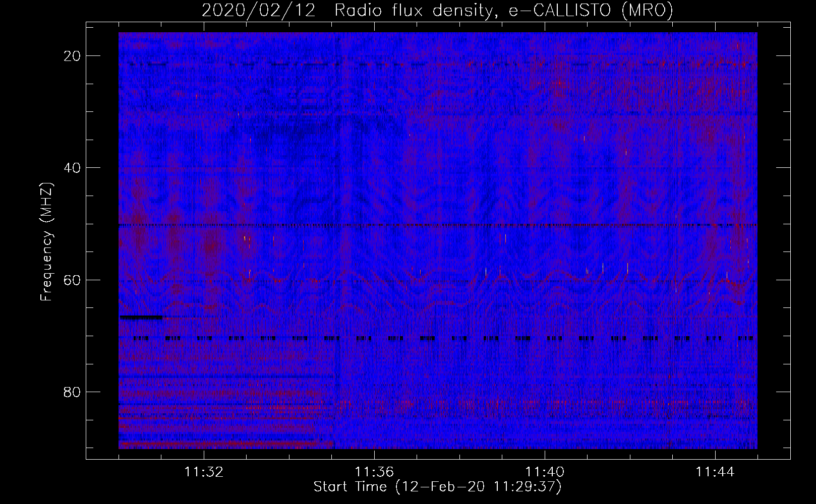
Task: Click the time tick label "11:36"
Action: coord(374,472)
